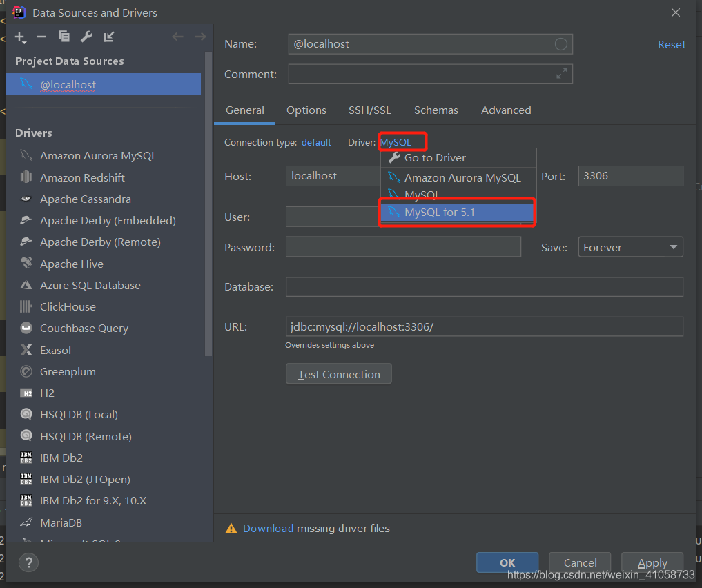Image resolution: width=702 pixels, height=588 pixels.
Task: Select the H2 driver icon
Action: (26, 393)
